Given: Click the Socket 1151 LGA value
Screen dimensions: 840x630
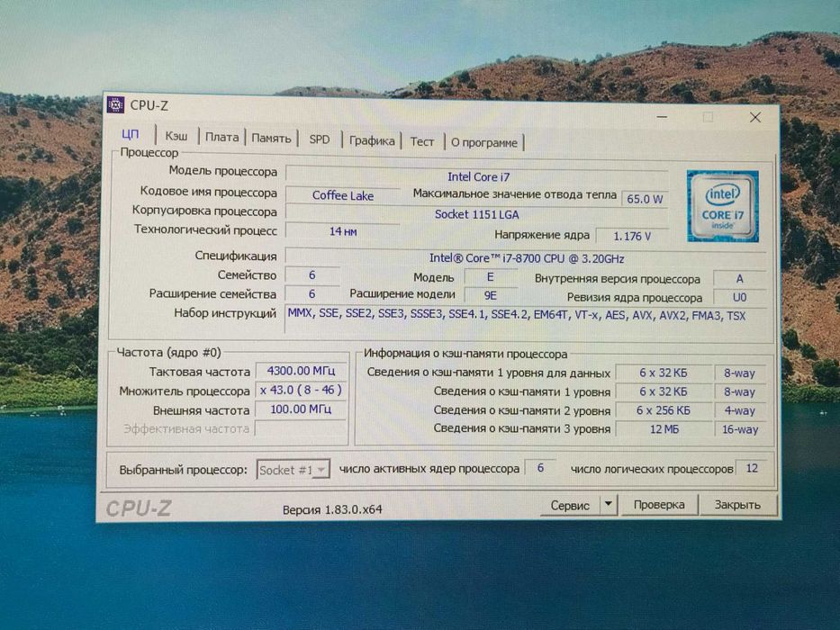Looking at the screenshot, I should point(477,214).
